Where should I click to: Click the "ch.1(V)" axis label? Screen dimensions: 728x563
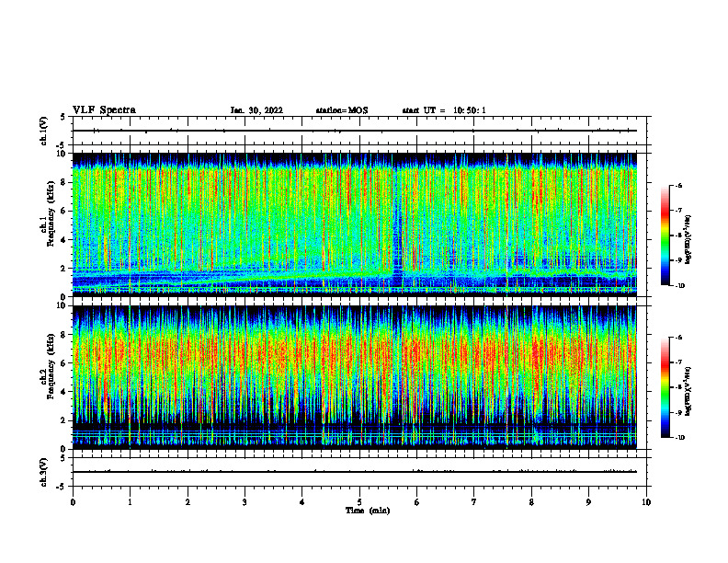point(43,131)
